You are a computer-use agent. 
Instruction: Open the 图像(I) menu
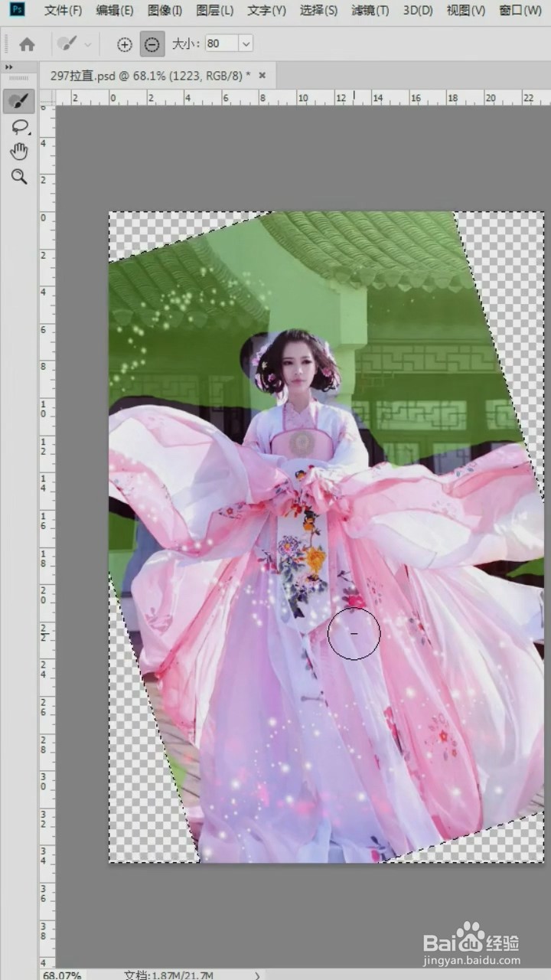pos(165,11)
